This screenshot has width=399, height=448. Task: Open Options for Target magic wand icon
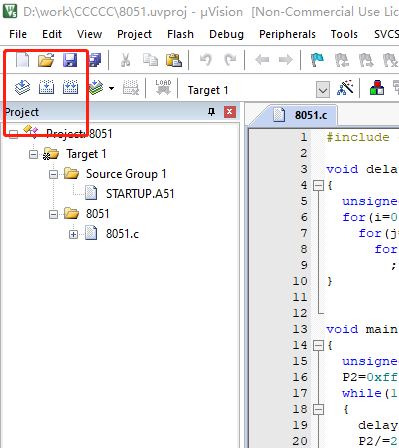point(345,88)
